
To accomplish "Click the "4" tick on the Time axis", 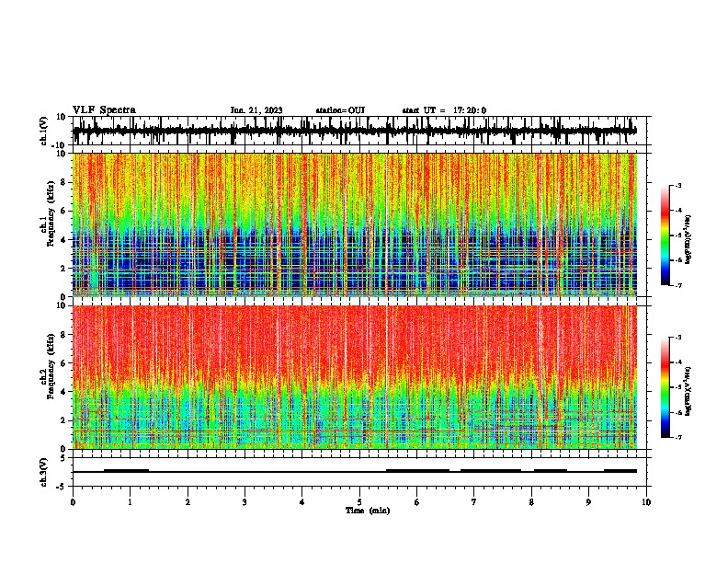I will [302, 502].
